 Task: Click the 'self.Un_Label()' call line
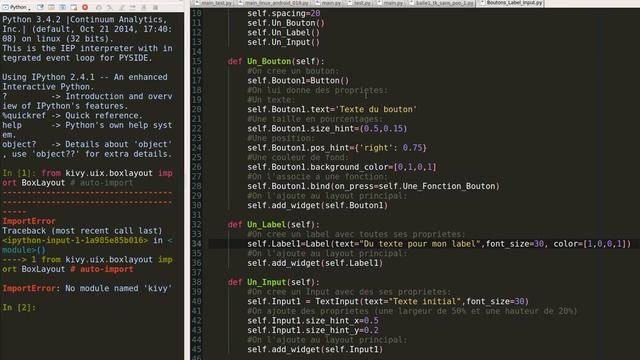click(283, 33)
